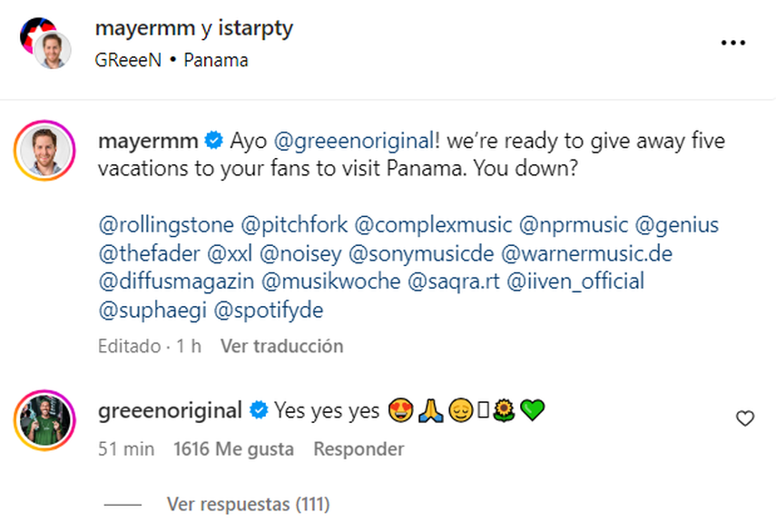The image size is (776, 532).
Task: Open the @spotifyde tagged account
Action: click(x=270, y=310)
